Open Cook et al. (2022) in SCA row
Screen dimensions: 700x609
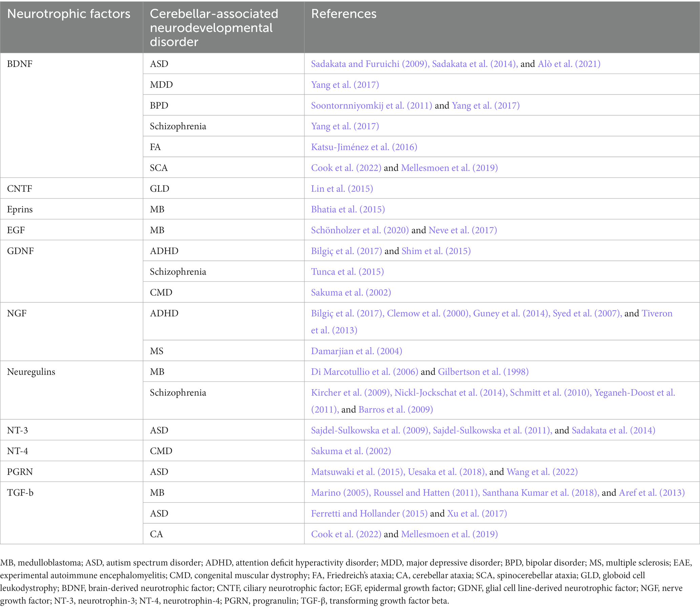(x=346, y=168)
